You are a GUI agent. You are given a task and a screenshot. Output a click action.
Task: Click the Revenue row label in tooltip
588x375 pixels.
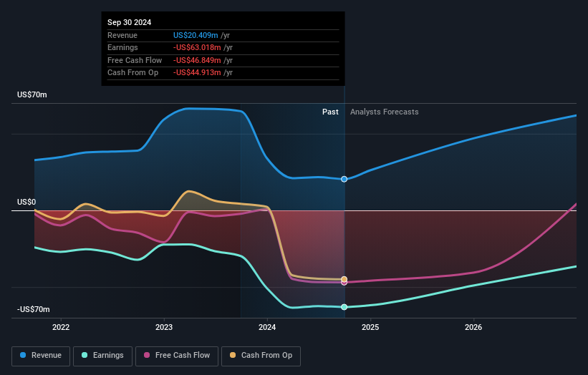click(122, 35)
